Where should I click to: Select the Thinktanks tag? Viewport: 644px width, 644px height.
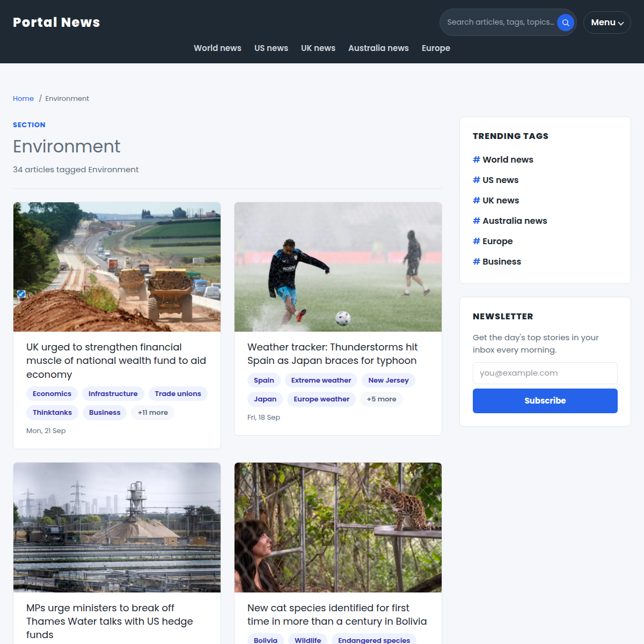tap(52, 413)
